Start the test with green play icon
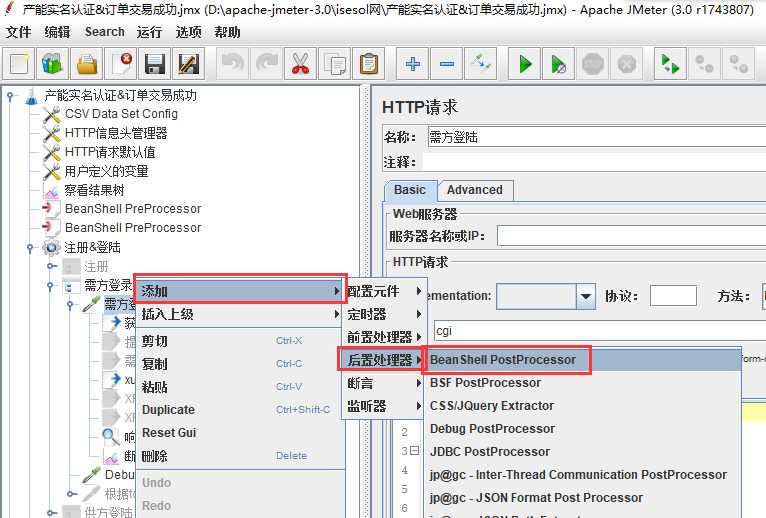 point(525,64)
